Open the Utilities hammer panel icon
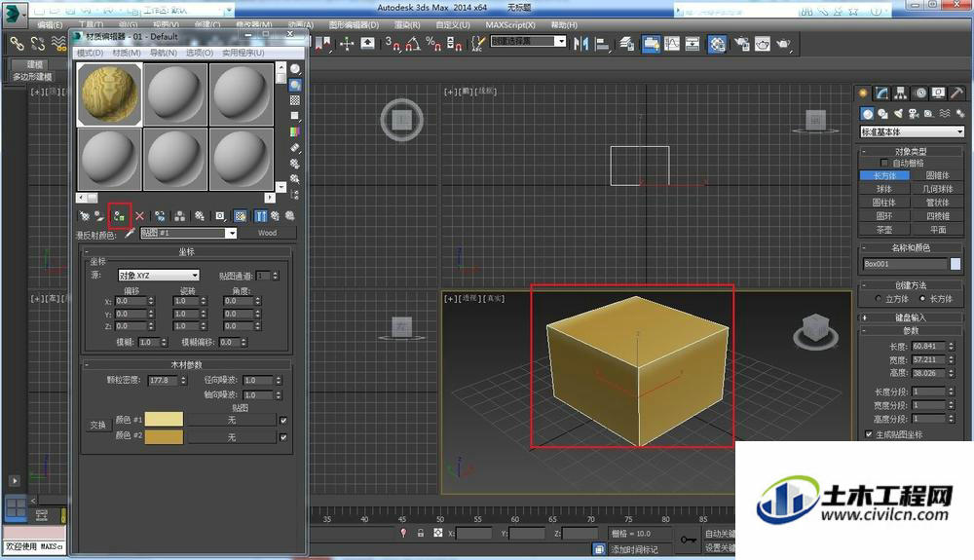Viewport: 974px width, 560px height. pyautogui.click(x=956, y=93)
